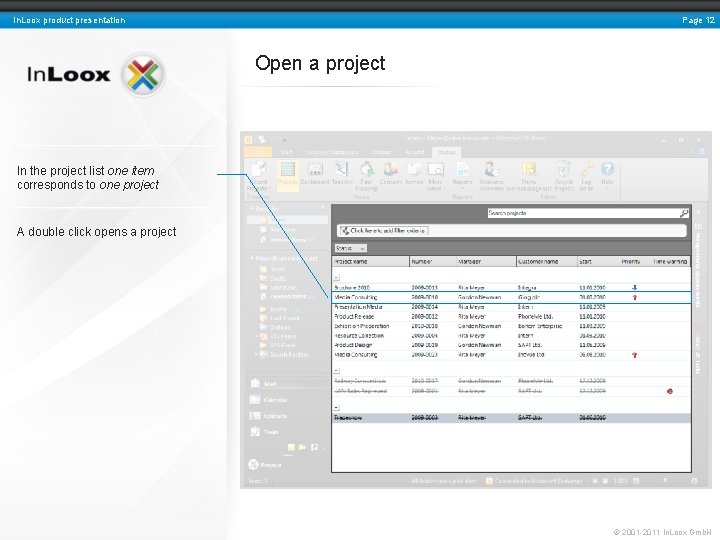Click the Tasks navigation icon

point(255,432)
